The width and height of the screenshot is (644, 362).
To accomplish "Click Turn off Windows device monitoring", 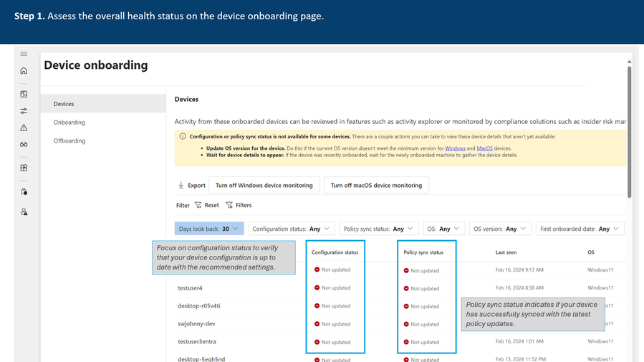I will [x=264, y=186].
